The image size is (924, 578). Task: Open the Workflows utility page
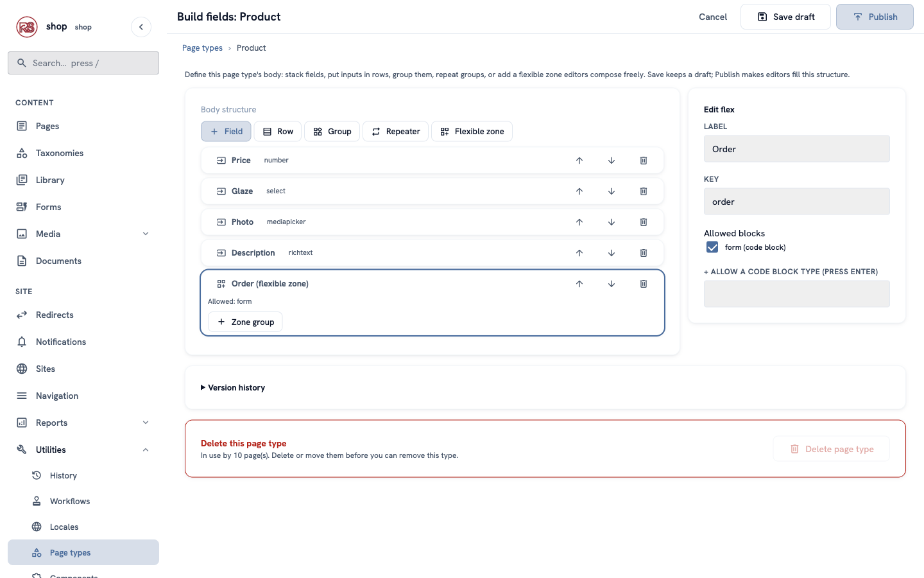point(83,501)
